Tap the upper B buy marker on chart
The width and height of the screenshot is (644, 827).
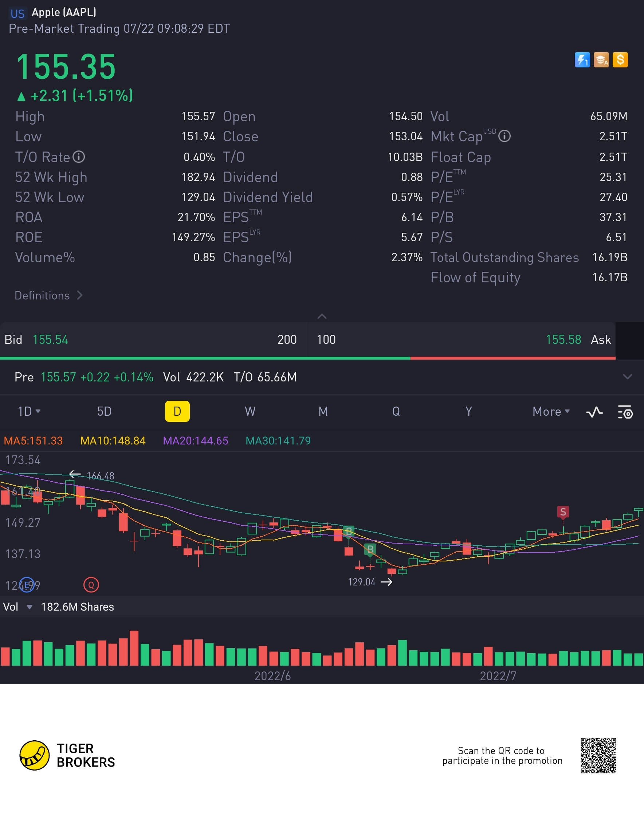tap(348, 531)
